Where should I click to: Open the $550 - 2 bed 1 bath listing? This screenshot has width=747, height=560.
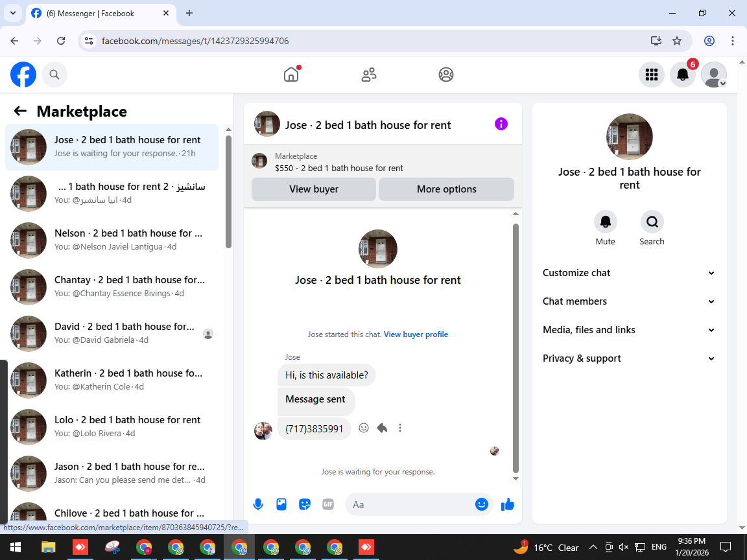[x=338, y=168]
